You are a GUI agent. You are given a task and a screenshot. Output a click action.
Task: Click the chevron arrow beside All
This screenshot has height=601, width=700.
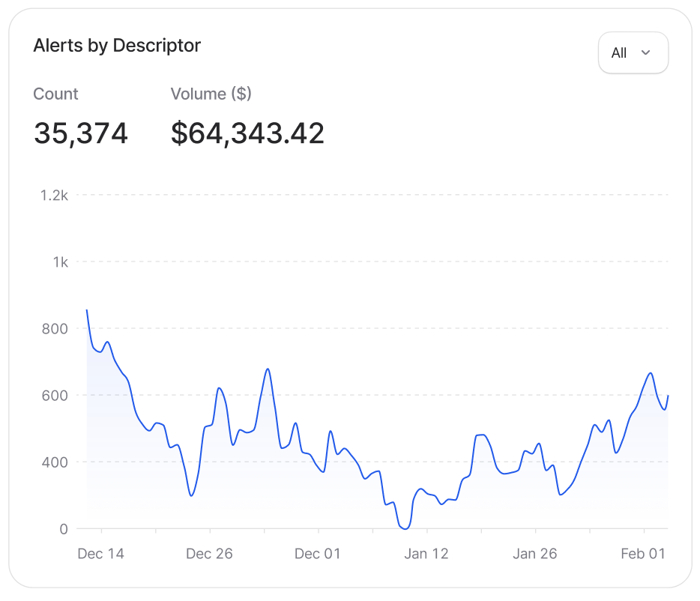(645, 52)
